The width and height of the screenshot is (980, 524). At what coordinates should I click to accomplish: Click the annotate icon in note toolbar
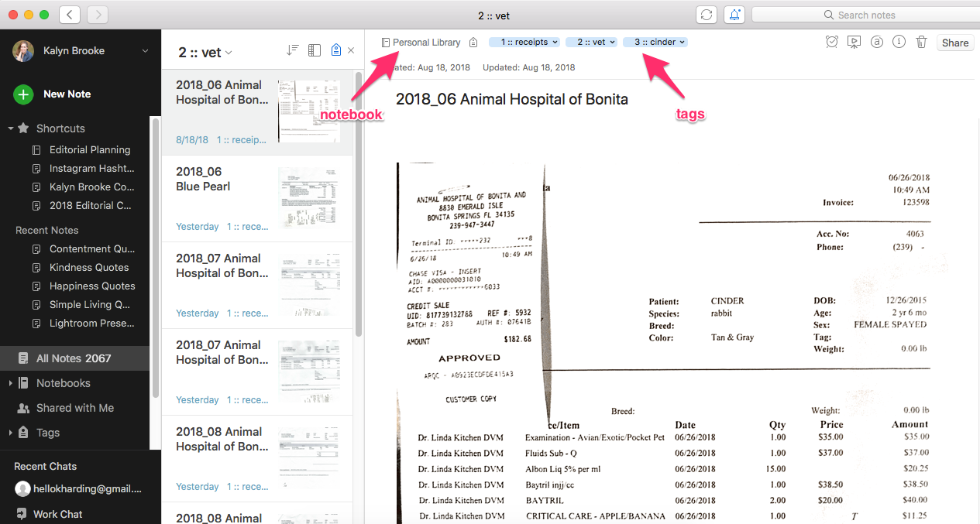tap(877, 43)
